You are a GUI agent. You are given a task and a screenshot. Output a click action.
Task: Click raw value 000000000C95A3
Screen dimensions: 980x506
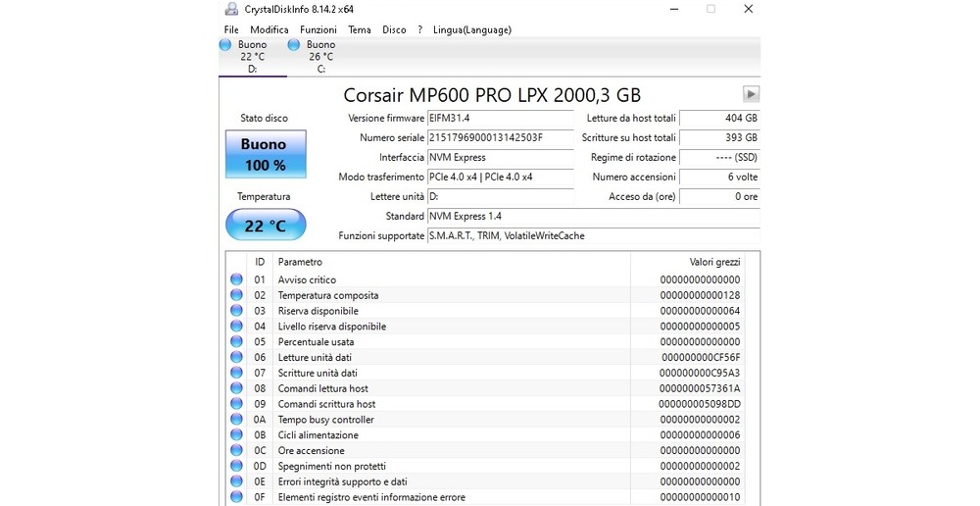[700, 373]
